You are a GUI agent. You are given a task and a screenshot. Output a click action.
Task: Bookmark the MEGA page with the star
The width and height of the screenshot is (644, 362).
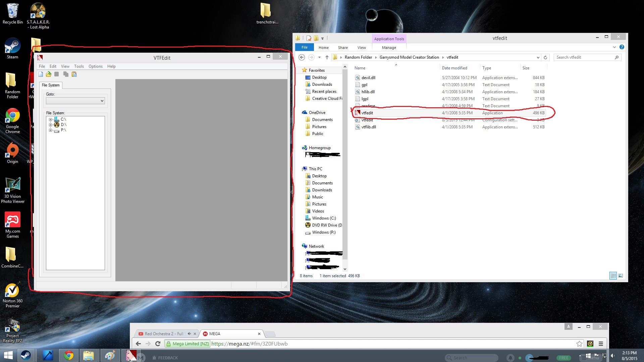coord(579,344)
